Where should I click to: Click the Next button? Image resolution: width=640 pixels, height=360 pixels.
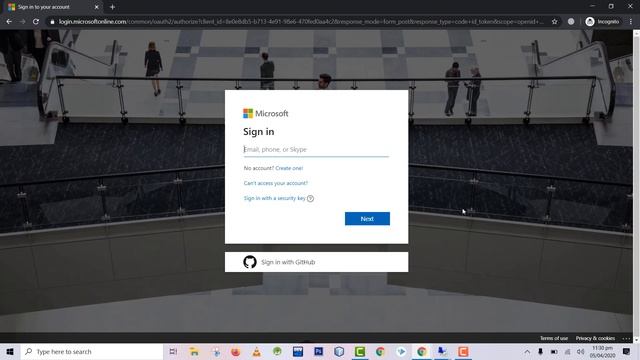coord(367,219)
